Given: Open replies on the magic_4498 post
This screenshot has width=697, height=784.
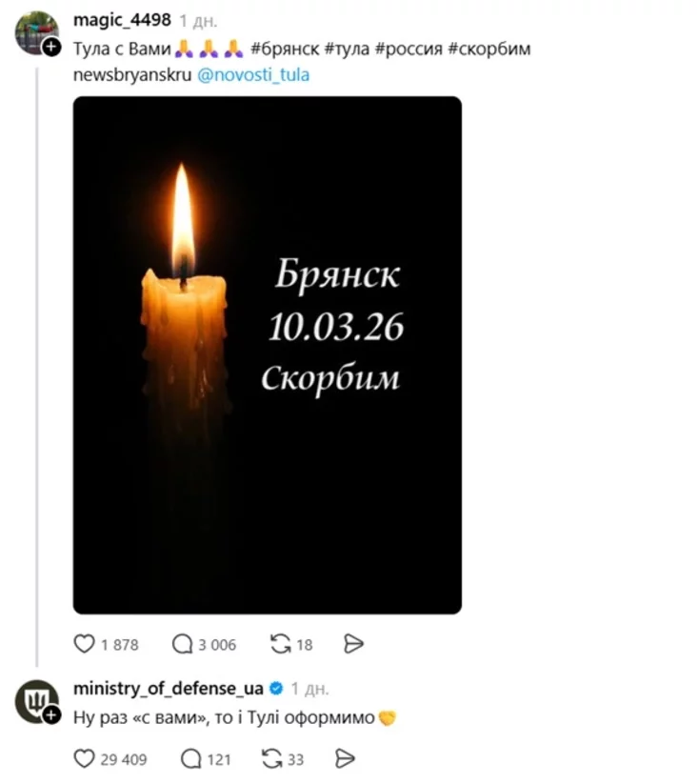Looking at the screenshot, I should [183, 645].
